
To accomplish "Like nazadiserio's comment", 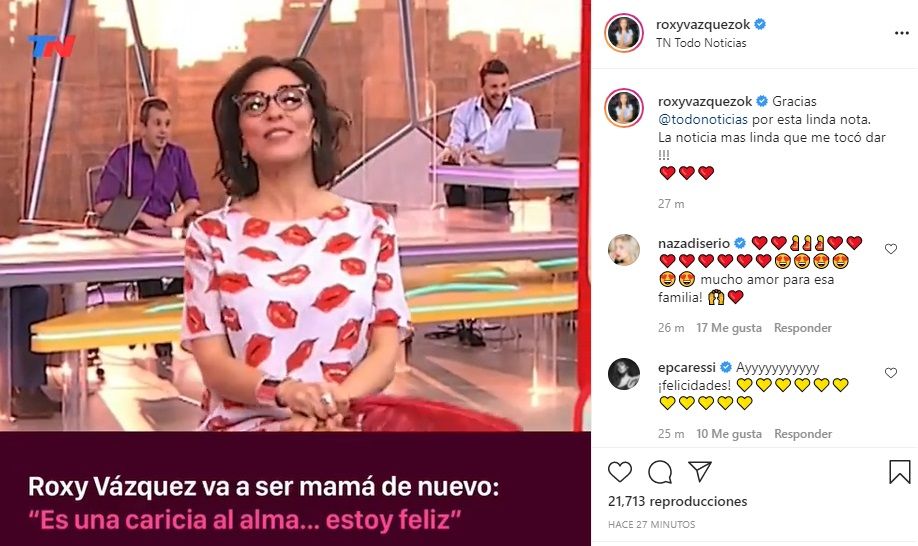I will click(x=890, y=249).
